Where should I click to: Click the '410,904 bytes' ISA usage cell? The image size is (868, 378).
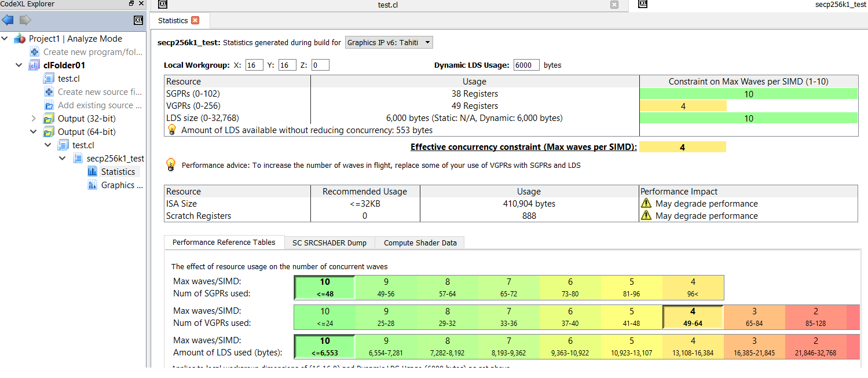(529, 204)
